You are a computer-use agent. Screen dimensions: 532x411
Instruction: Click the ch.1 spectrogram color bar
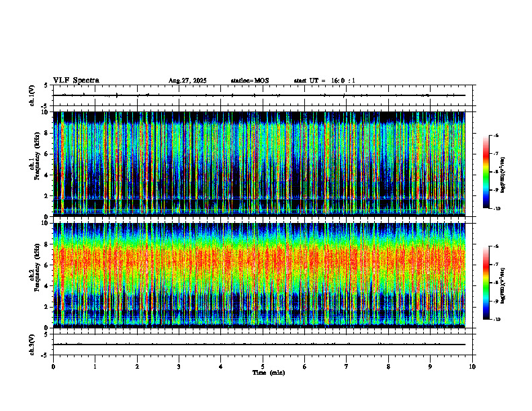tap(486, 172)
